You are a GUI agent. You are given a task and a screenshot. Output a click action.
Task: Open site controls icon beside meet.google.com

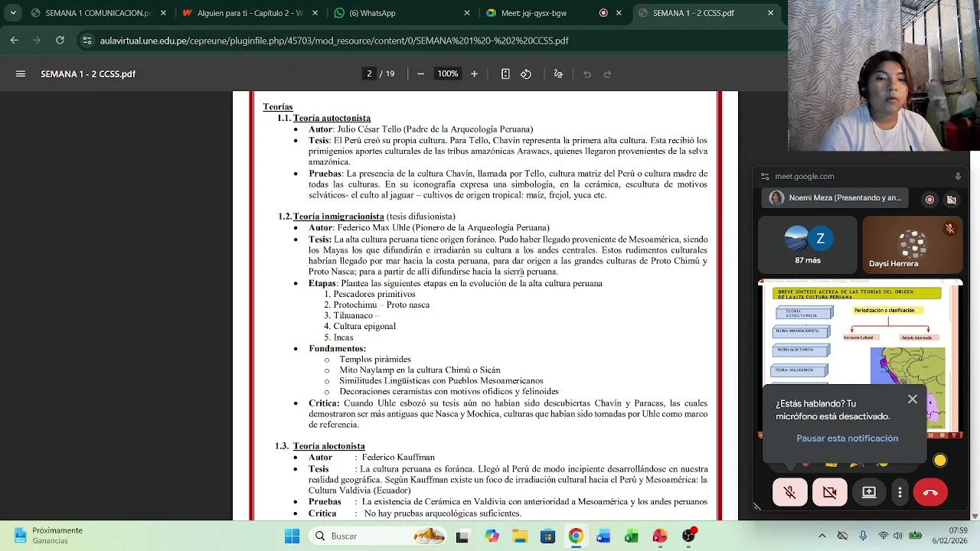(x=764, y=176)
